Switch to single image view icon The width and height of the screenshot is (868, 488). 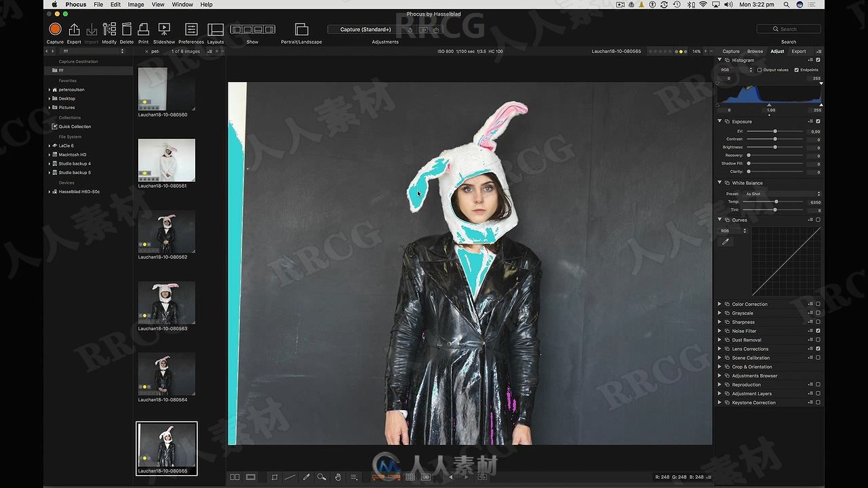[250, 477]
